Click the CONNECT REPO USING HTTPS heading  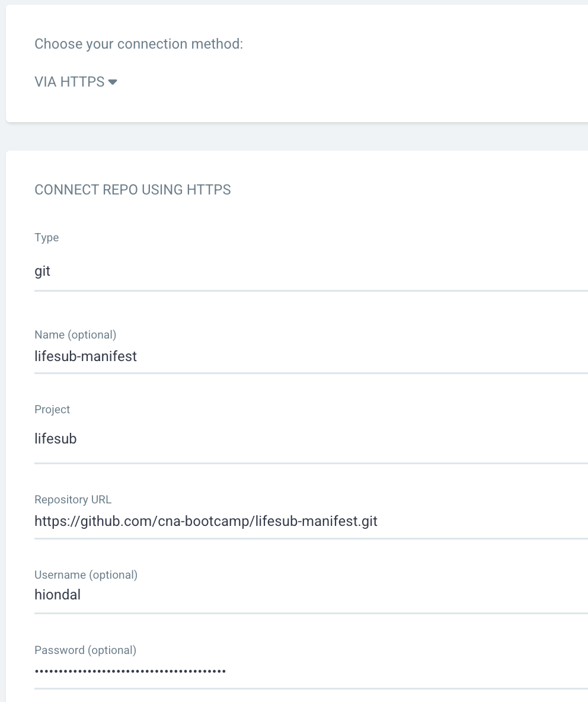coord(133,190)
